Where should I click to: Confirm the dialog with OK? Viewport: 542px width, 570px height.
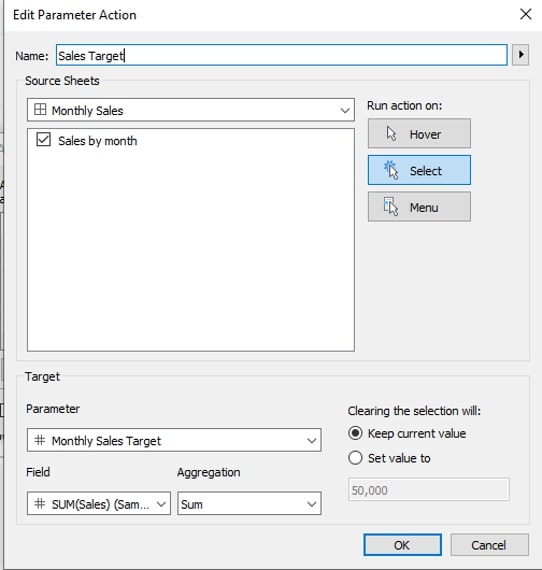(x=402, y=545)
